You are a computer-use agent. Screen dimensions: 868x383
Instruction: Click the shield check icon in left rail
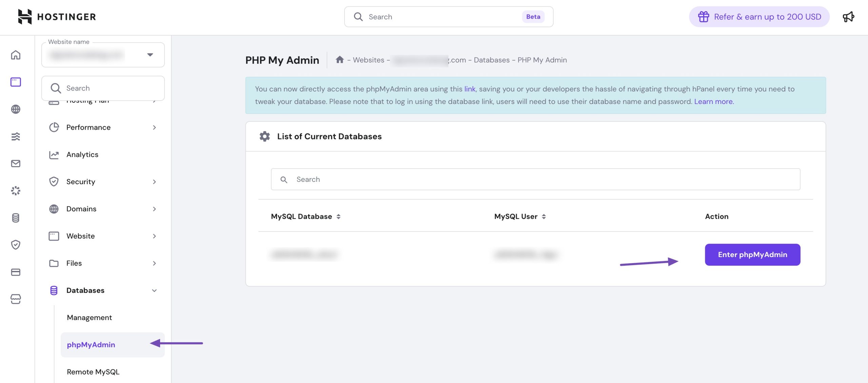click(x=16, y=244)
